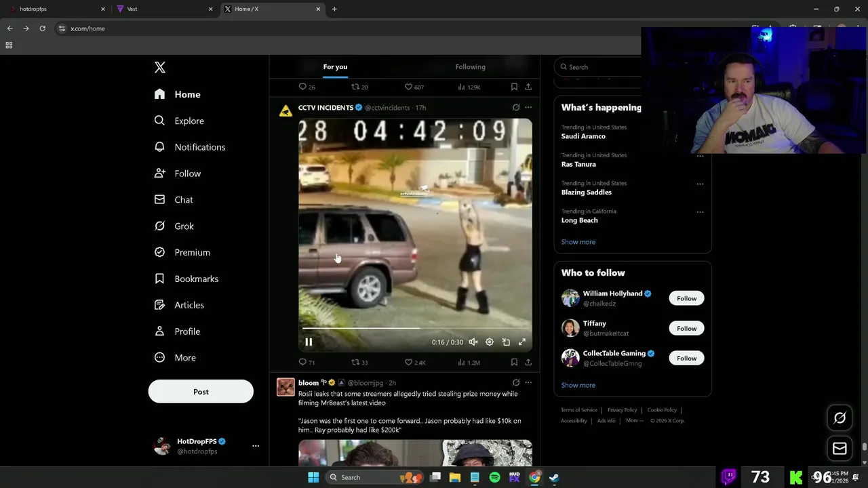This screenshot has height=488, width=868.
Task: Open more options for Blazing Saddles trend
Action: 700,184
